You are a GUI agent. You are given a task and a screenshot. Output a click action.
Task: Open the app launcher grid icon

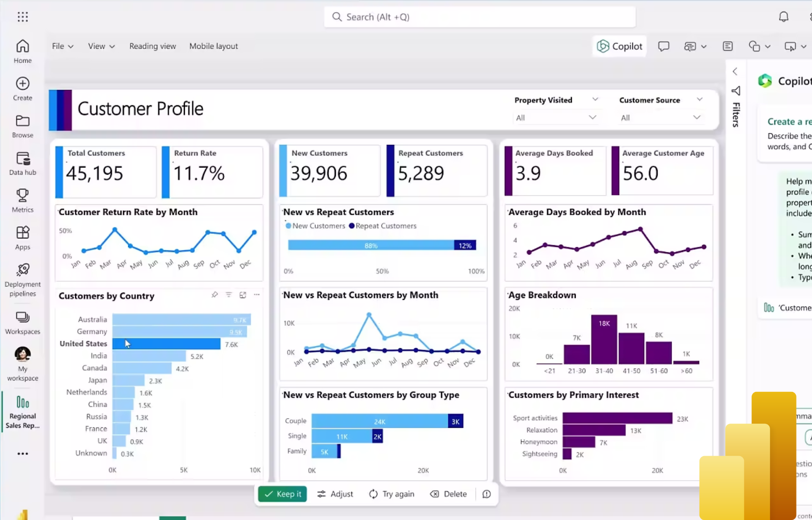(23, 17)
